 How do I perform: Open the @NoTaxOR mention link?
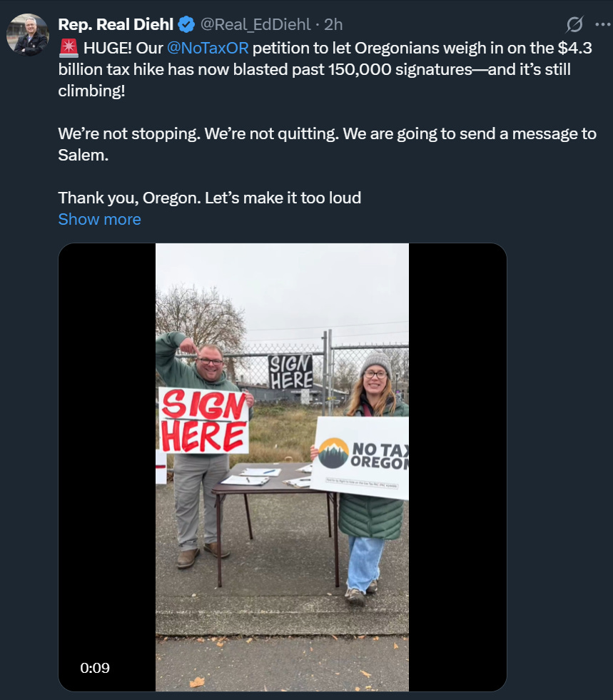(208, 49)
